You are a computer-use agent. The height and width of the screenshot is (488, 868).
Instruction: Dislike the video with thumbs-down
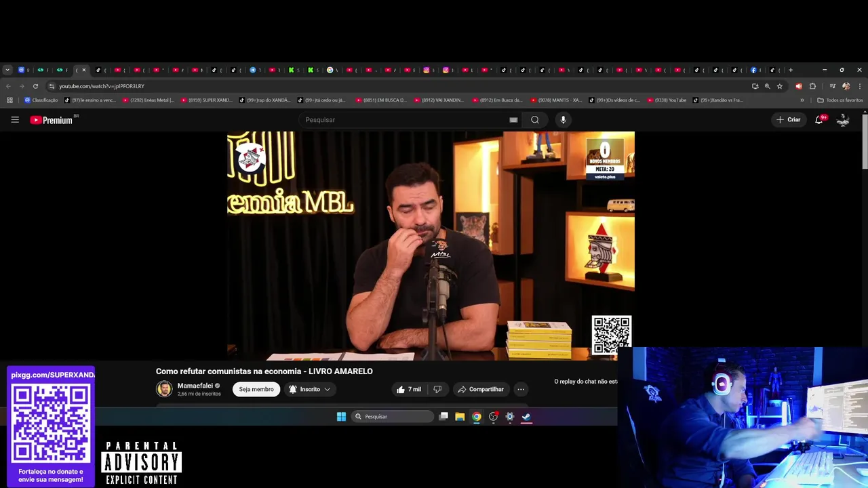(x=437, y=389)
